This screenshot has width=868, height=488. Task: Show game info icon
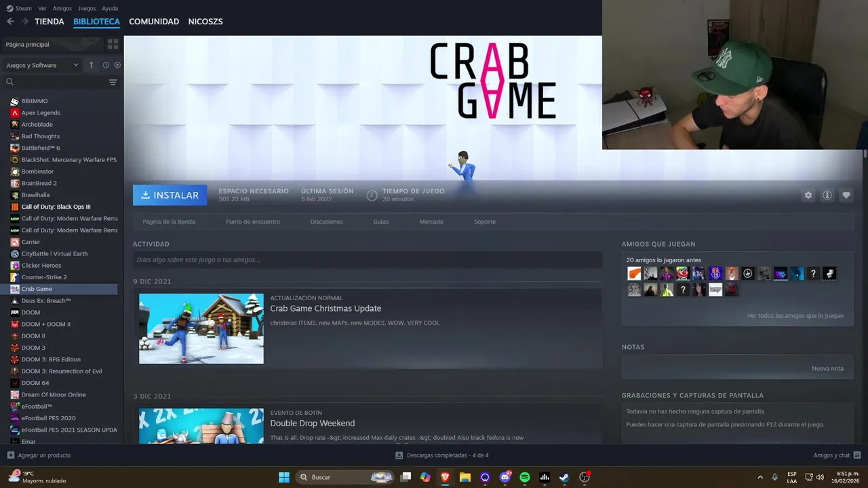coord(827,195)
